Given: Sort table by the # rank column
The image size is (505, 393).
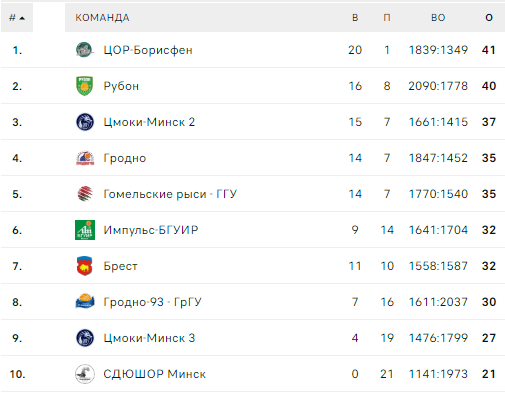Looking at the screenshot, I should point(17,18).
